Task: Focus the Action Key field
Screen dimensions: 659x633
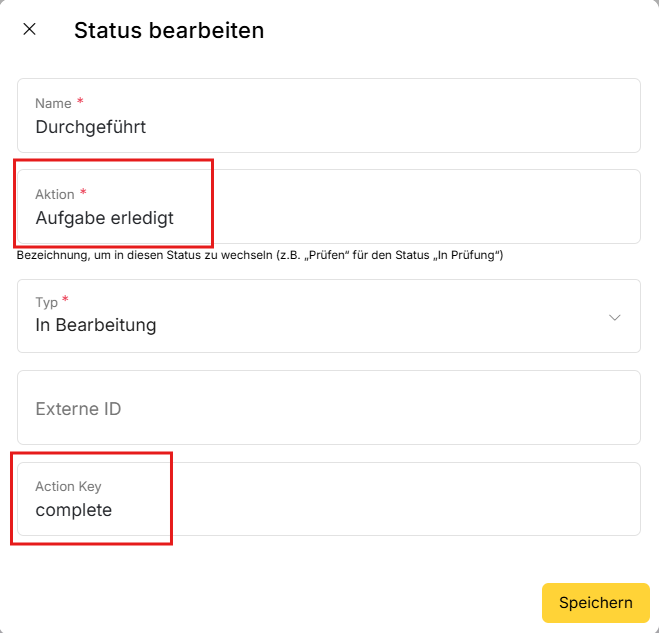Action: 400,499
